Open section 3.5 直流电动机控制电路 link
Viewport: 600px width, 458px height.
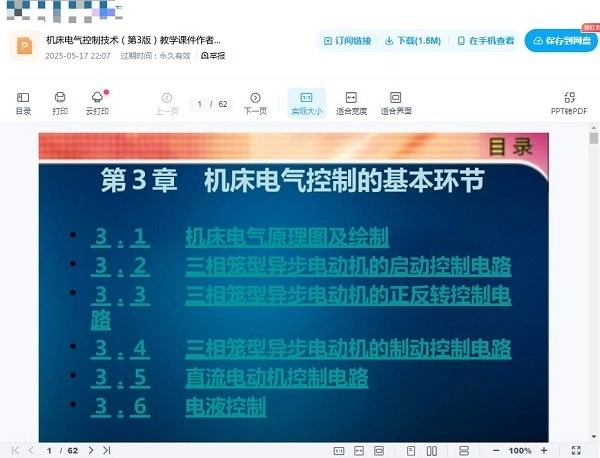coord(277,378)
